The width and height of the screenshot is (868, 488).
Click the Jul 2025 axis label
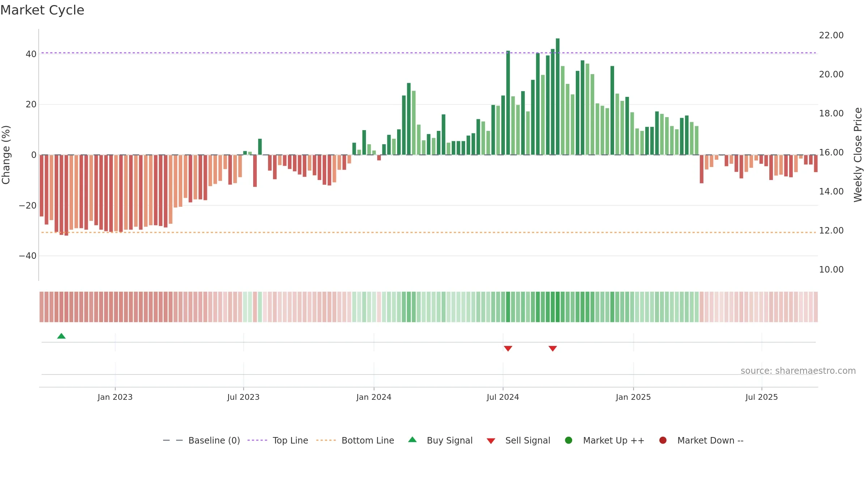(762, 397)
